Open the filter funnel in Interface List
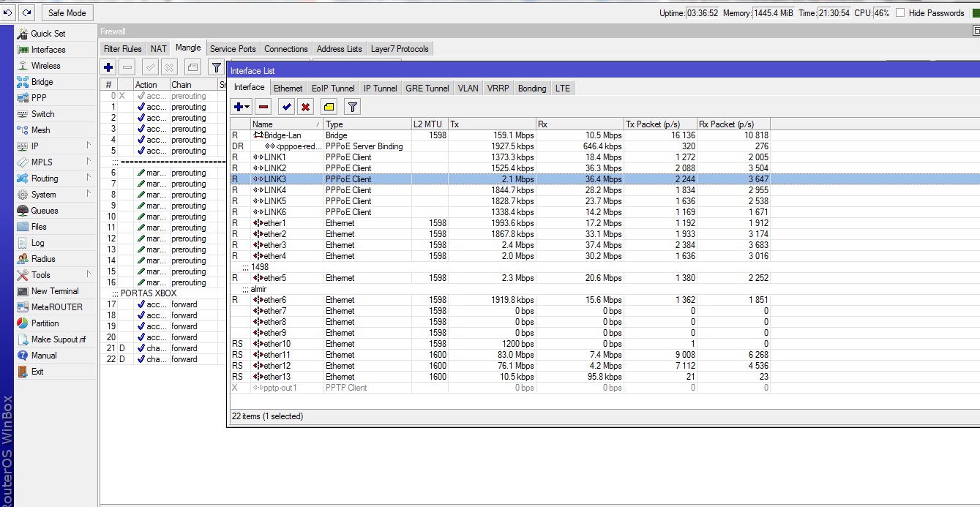The image size is (980, 507). [x=352, y=107]
